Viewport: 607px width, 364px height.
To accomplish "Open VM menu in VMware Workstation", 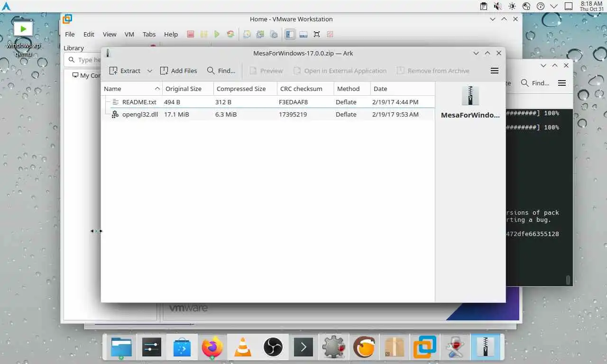I will pyautogui.click(x=129, y=34).
